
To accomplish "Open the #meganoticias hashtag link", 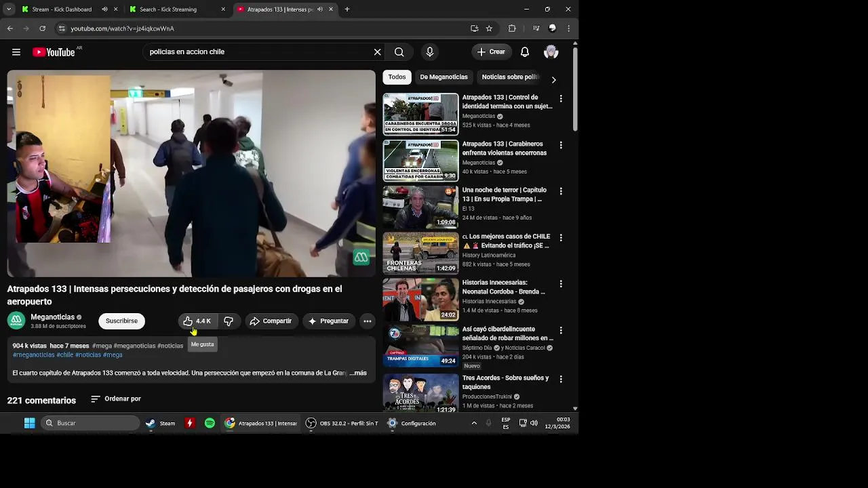I will 34,355.
